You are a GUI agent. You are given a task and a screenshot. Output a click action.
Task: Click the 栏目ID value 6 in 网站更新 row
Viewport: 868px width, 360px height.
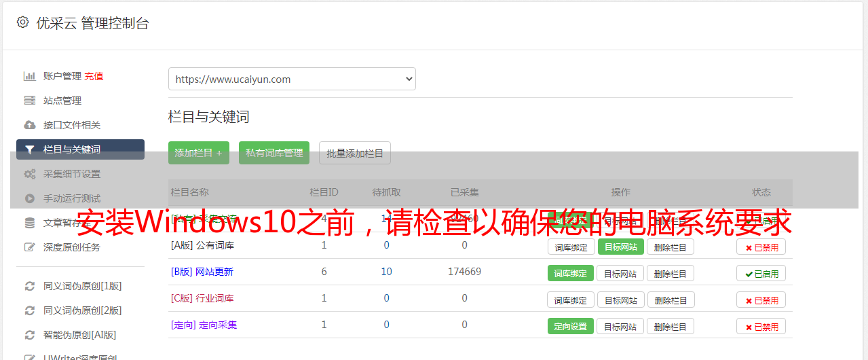pos(324,272)
